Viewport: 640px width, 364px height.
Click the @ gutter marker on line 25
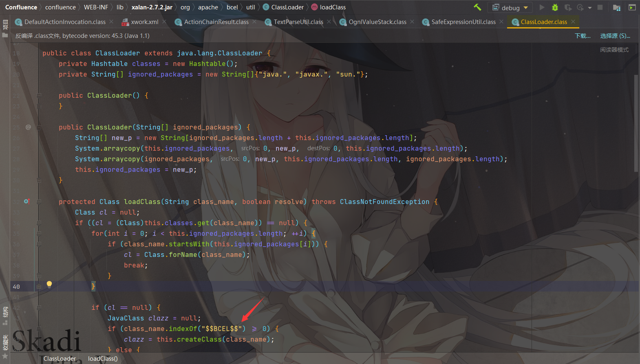pyautogui.click(x=28, y=127)
